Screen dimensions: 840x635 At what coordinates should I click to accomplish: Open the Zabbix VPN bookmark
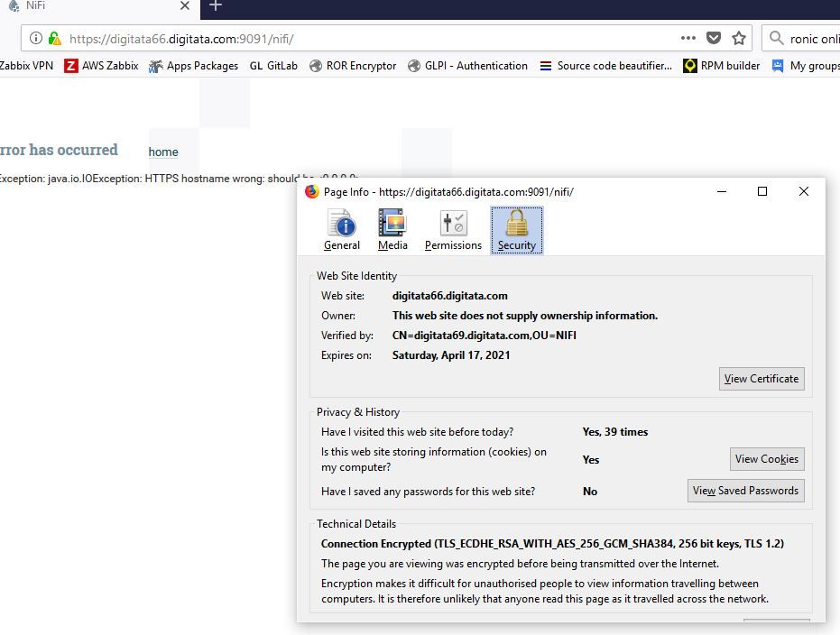click(26, 66)
